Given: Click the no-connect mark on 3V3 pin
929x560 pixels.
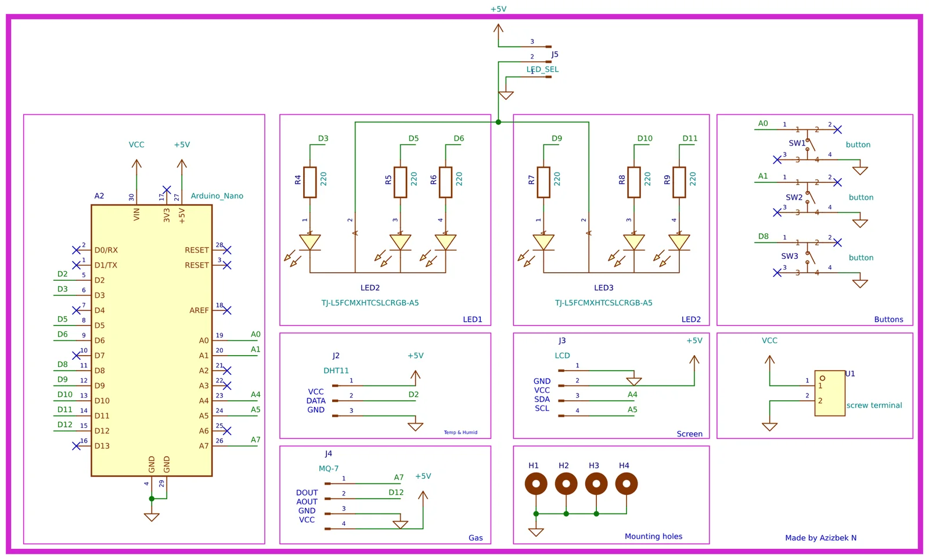Looking at the screenshot, I should point(167,190).
